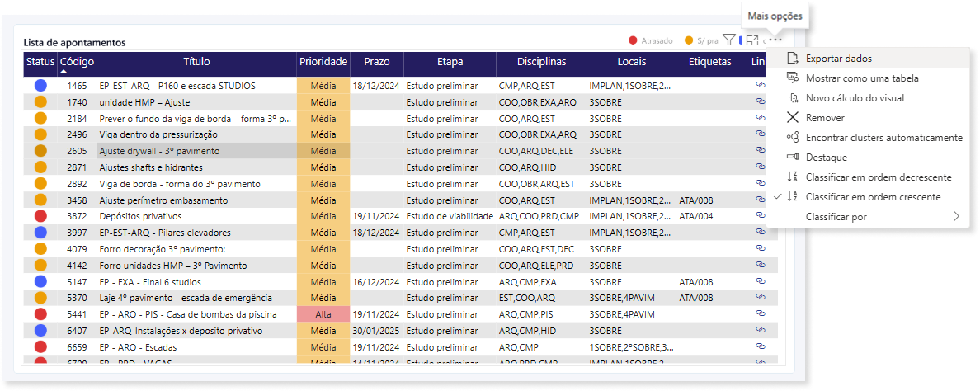
Task: Click the orange S/ prazo legend dot
Action: [689, 40]
